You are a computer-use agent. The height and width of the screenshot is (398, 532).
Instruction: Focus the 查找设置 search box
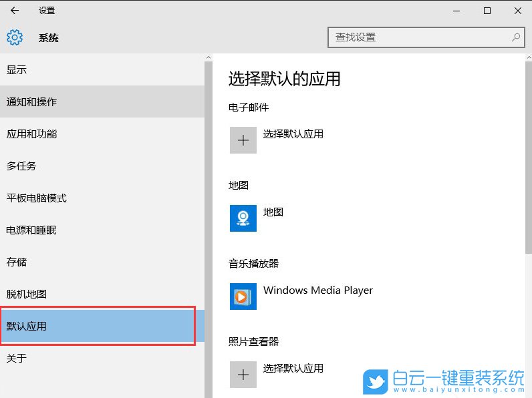[426, 37]
